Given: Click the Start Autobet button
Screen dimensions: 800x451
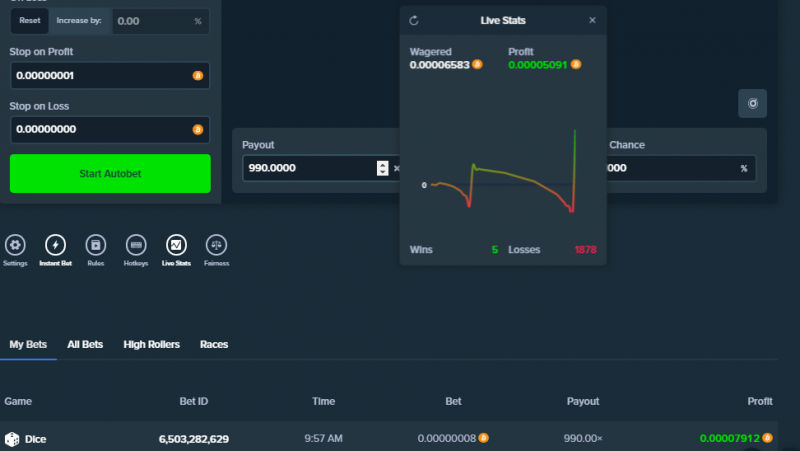Looking at the screenshot, I should coord(110,173).
